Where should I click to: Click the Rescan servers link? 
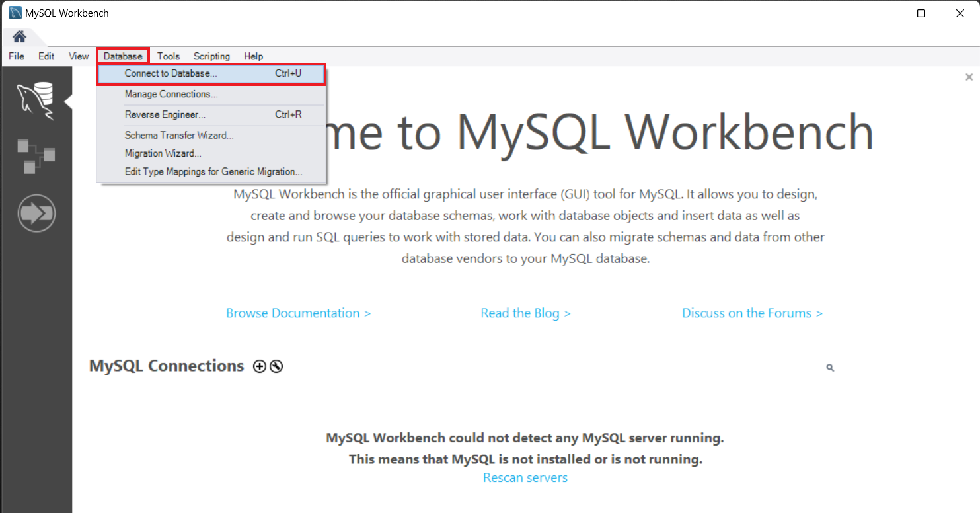point(525,477)
